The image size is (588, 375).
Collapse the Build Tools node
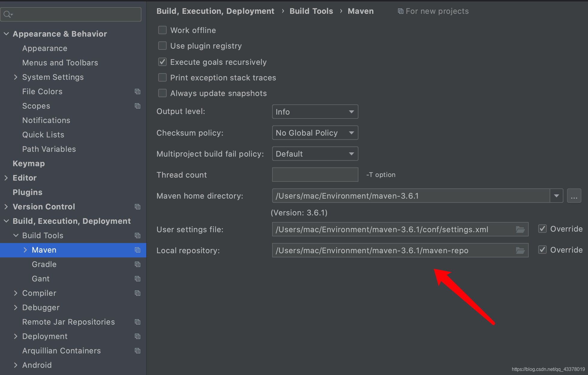click(16, 235)
